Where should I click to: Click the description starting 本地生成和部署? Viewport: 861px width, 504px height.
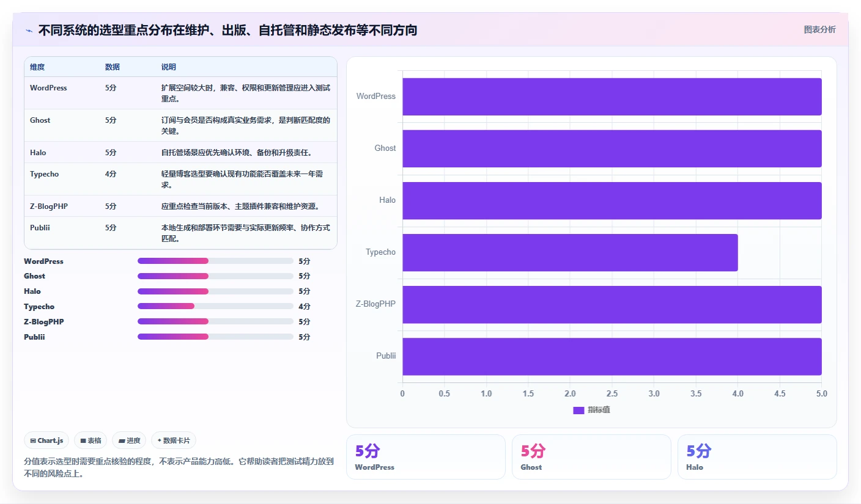[246, 233]
